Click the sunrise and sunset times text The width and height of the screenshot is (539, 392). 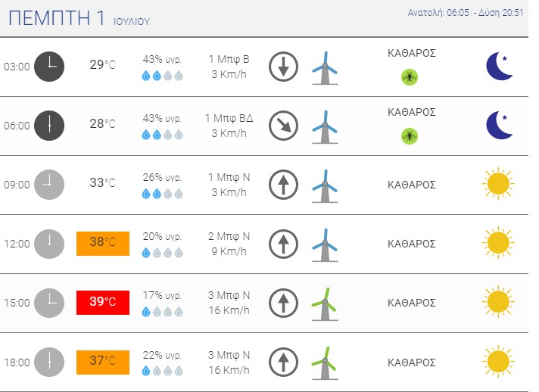466,13
